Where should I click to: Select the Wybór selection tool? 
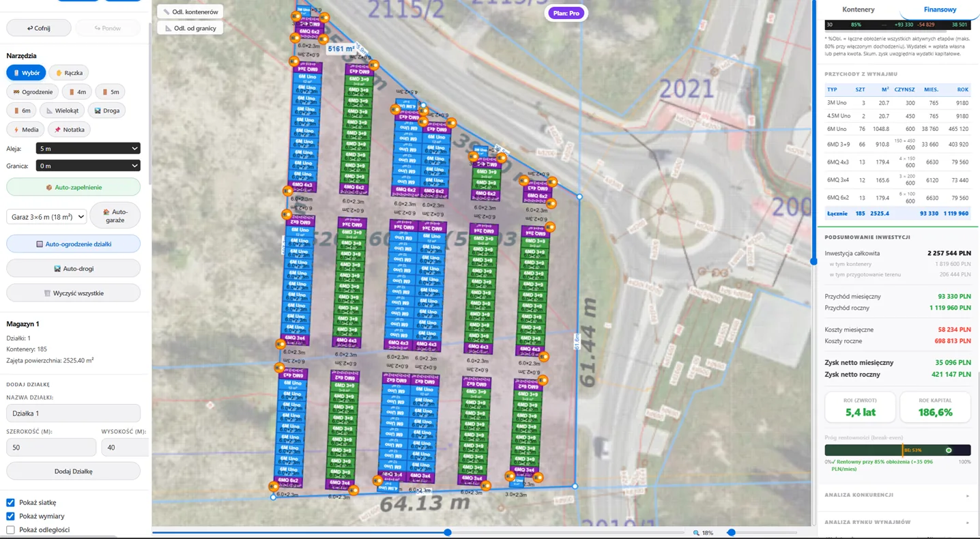[26, 72]
